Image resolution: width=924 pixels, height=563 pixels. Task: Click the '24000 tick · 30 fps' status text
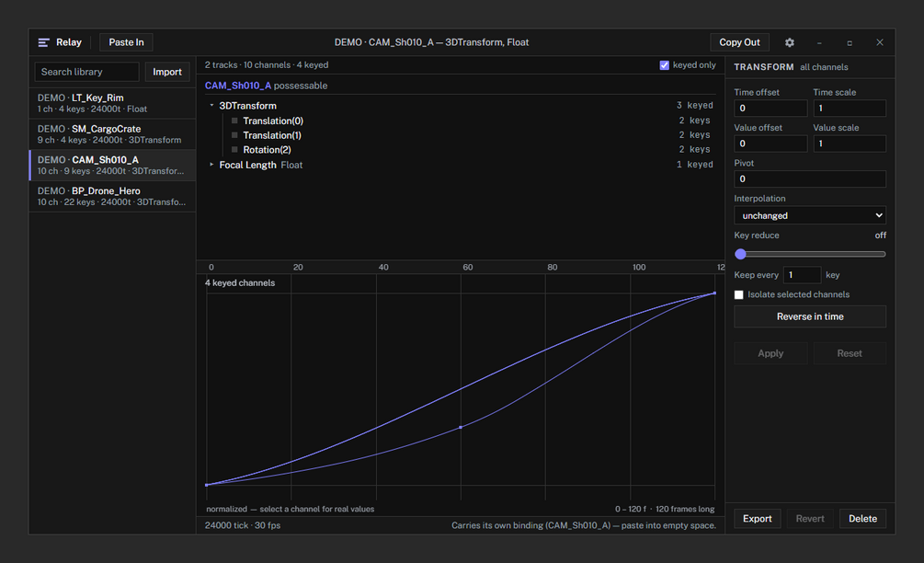click(243, 525)
